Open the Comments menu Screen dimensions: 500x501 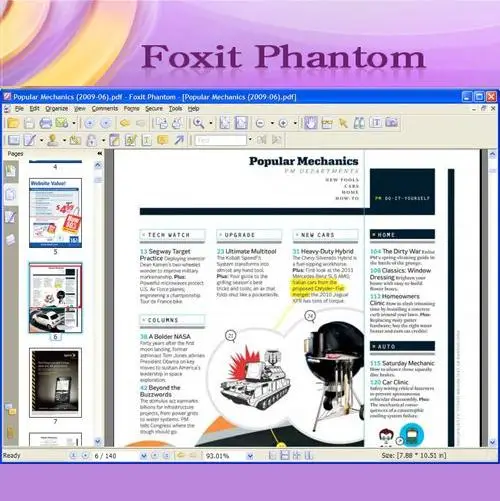105,109
